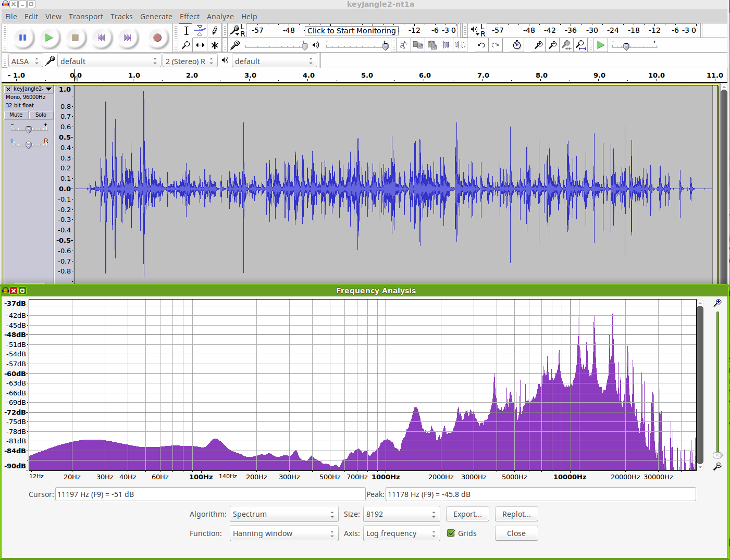The width and height of the screenshot is (730, 560).
Task: Click the playback volume slider
Action: click(357, 46)
